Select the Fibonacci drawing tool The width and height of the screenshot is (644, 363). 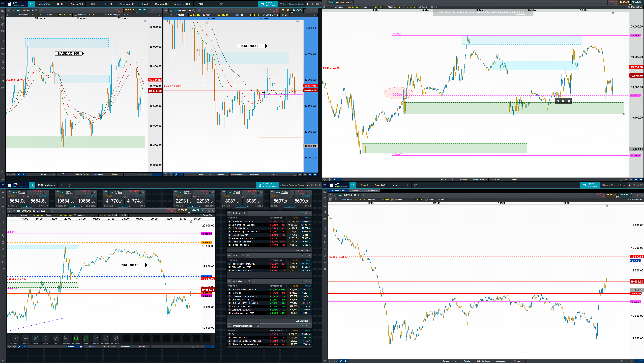pos(66,338)
